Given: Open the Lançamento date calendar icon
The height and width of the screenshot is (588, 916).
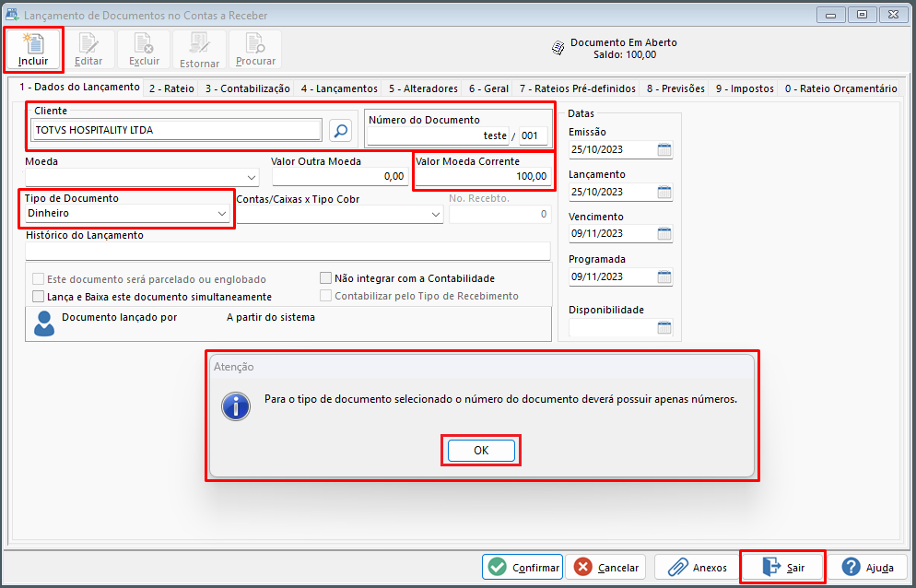Looking at the screenshot, I should pyautogui.click(x=664, y=192).
